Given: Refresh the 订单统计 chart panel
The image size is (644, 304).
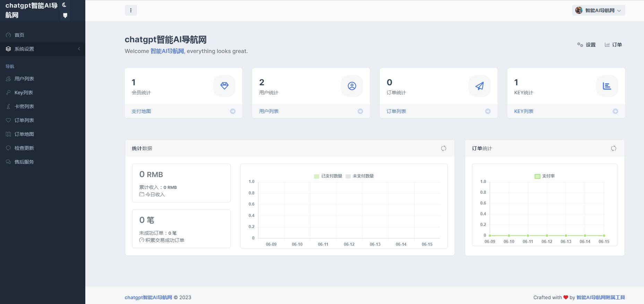Looking at the screenshot, I should point(613,148).
